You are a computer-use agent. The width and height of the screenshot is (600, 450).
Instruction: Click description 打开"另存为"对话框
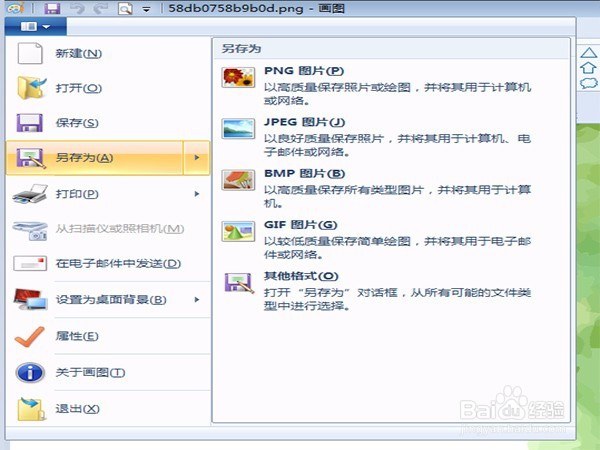point(331,293)
